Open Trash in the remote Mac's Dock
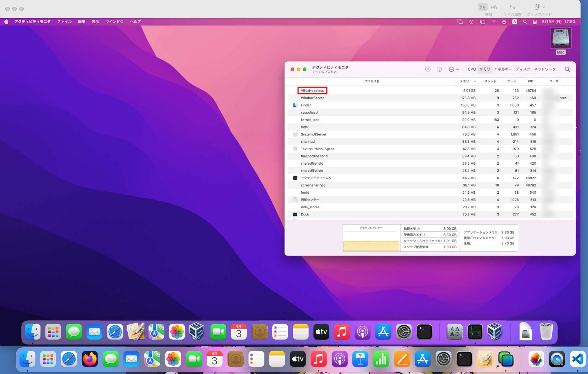 [x=546, y=332]
